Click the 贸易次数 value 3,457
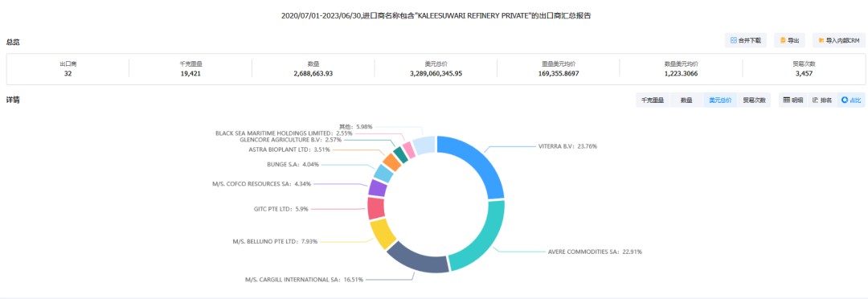Image resolution: width=868 pixels, height=299 pixels. 805,73
